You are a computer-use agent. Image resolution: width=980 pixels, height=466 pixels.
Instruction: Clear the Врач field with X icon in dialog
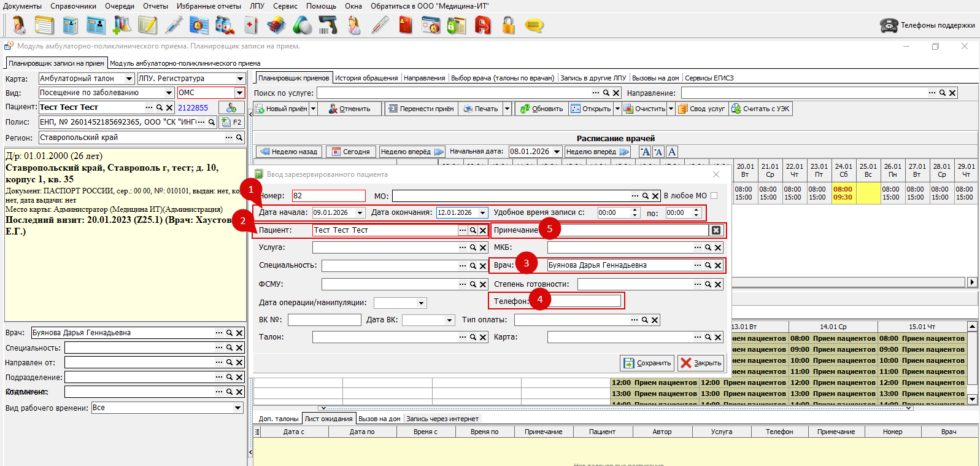tap(718, 265)
